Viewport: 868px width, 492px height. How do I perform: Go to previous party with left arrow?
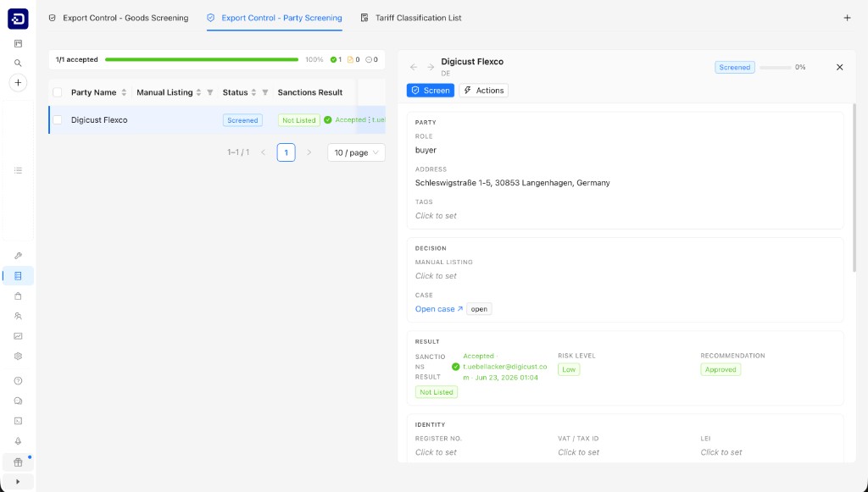pos(414,67)
